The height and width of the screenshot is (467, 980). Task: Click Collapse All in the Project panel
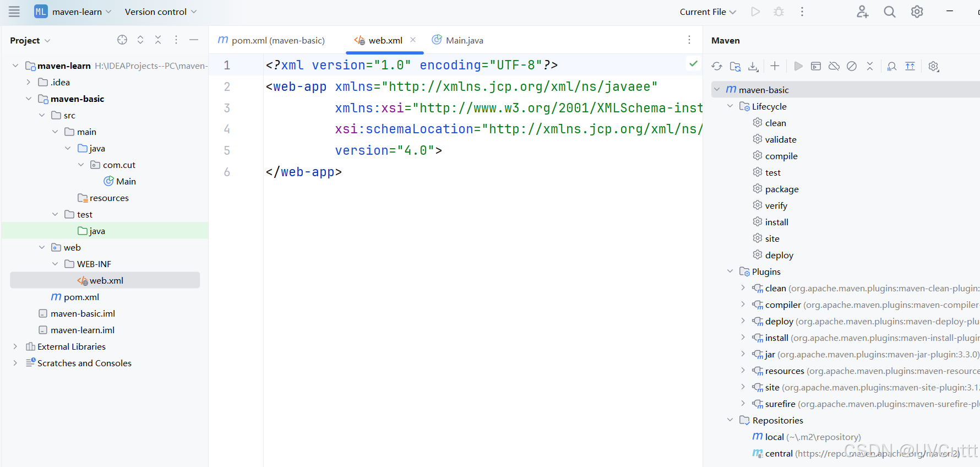158,40
